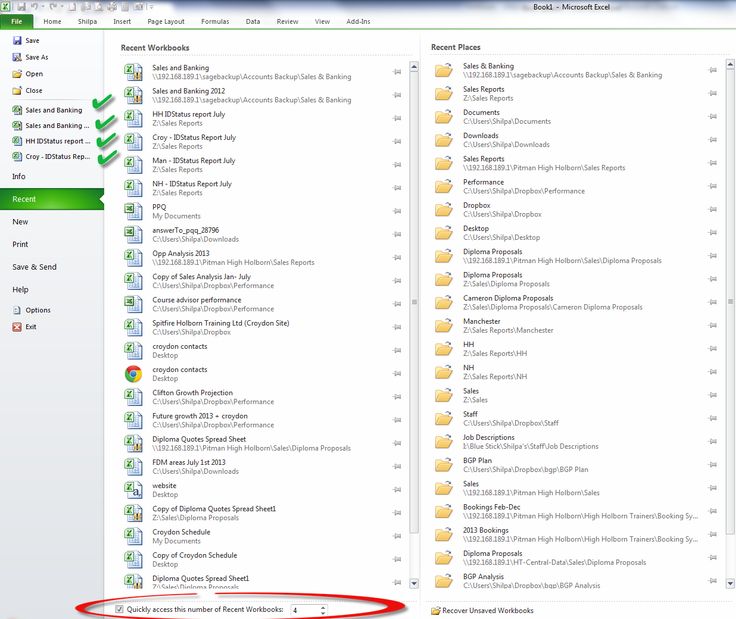Image resolution: width=736 pixels, height=619 pixels.
Task: Pin the Job Descriptions recent place
Action: (x=713, y=442)
